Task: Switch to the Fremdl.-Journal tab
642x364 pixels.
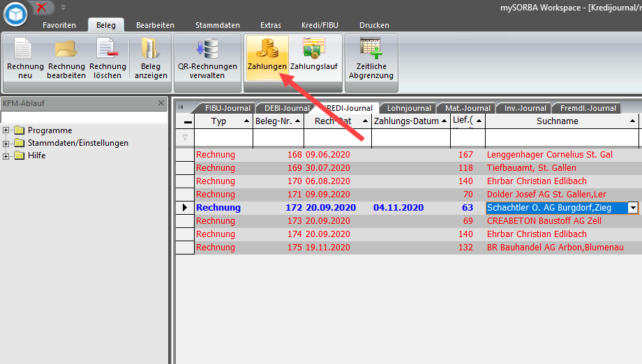Action: tap(588, 108)
